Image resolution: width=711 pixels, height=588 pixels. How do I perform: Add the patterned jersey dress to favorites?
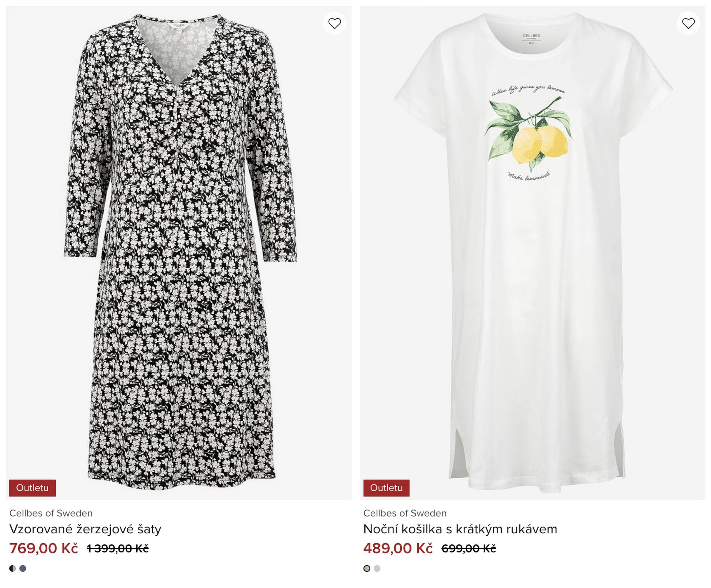[334, 23]
